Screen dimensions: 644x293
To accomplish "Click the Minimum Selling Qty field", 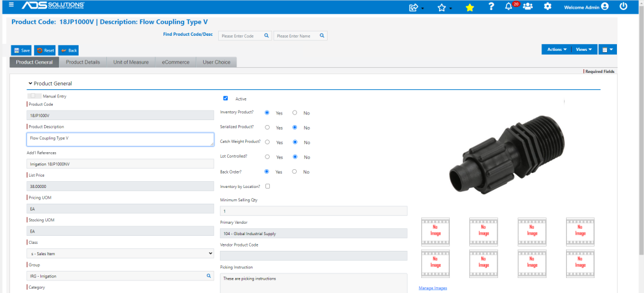I will [314, 211].
